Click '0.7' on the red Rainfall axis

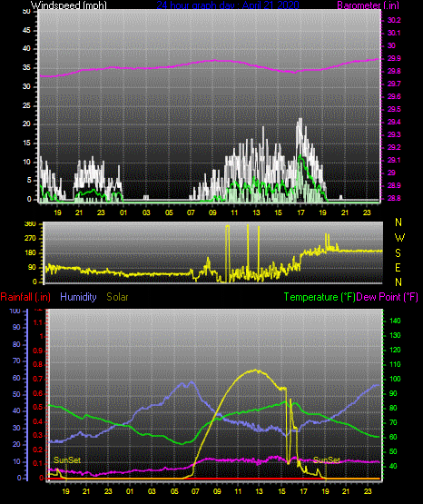click(38, 379)
